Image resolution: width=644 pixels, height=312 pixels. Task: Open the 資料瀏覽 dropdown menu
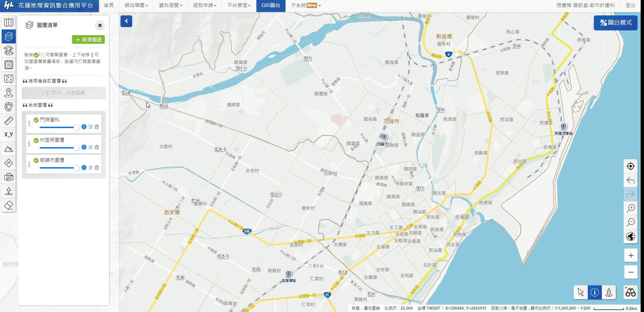click(170, 5)
